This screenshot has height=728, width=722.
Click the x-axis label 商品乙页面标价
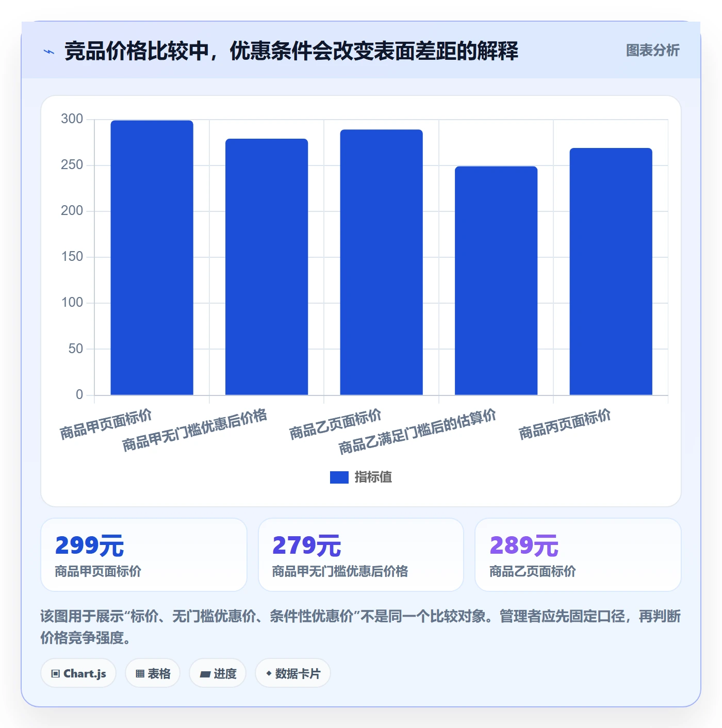pyautogui.click(x=335, y=424)
